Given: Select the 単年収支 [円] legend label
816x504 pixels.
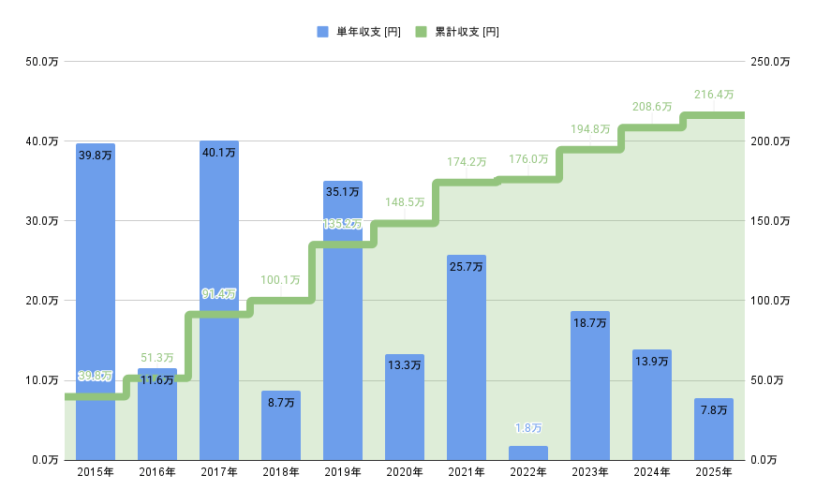Looking at the screenshot, I should tap(368, 32).
